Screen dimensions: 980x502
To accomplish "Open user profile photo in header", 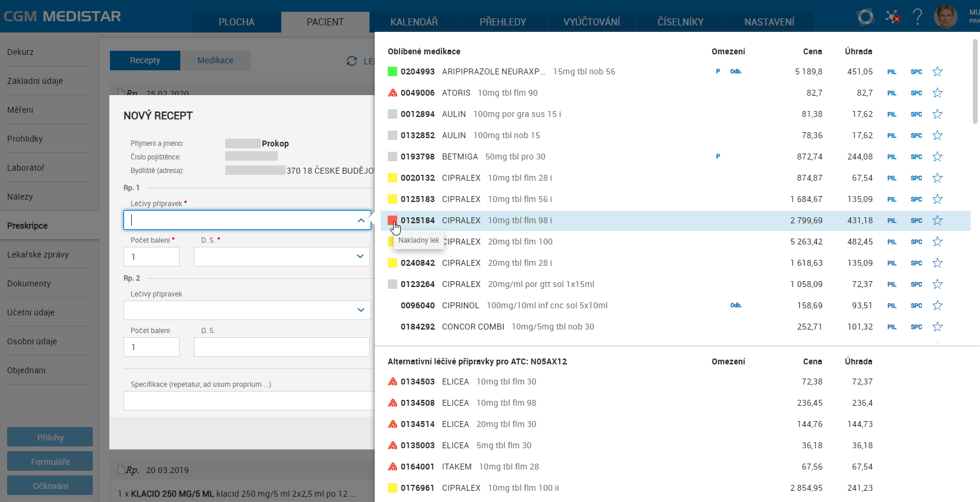I will (x=946, y=17).
